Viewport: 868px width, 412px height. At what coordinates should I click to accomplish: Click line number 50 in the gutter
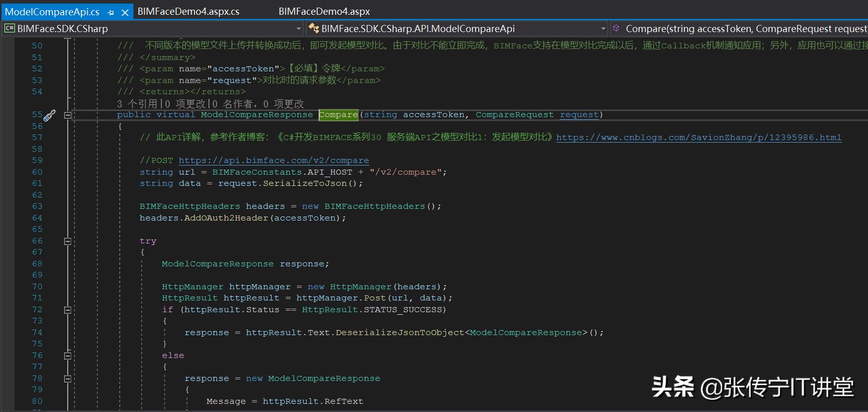coord(37,46)
